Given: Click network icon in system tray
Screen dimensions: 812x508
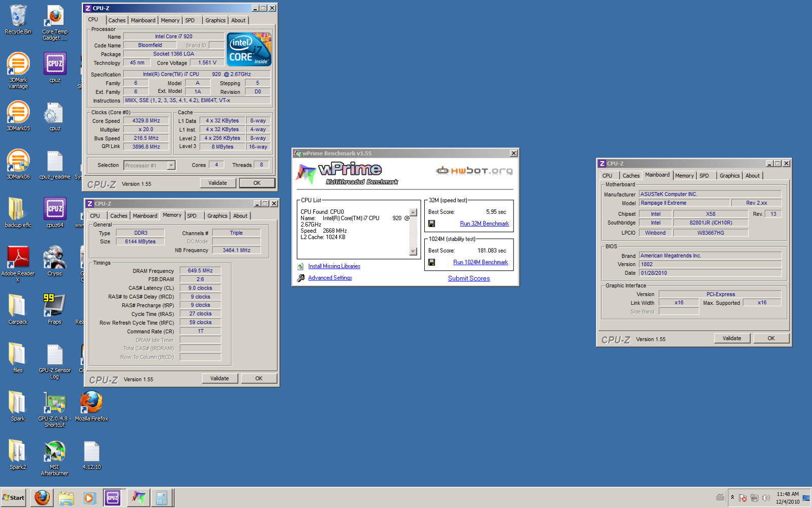Looking at the screenshot, I should click(754, 498).
